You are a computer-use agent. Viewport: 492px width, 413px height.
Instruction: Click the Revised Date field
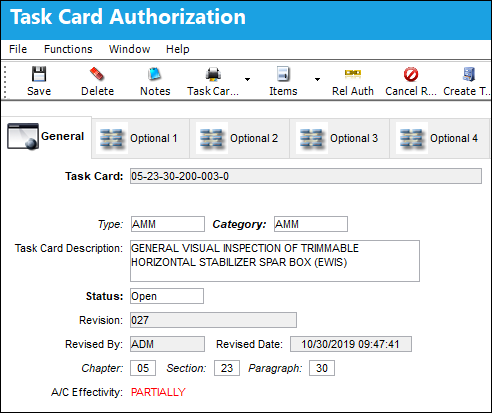[x=351, y=344]
